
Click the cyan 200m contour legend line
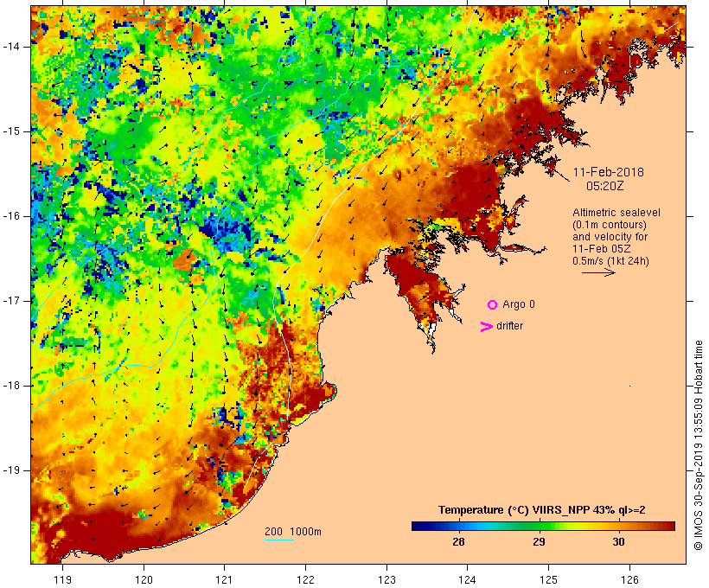279,540
